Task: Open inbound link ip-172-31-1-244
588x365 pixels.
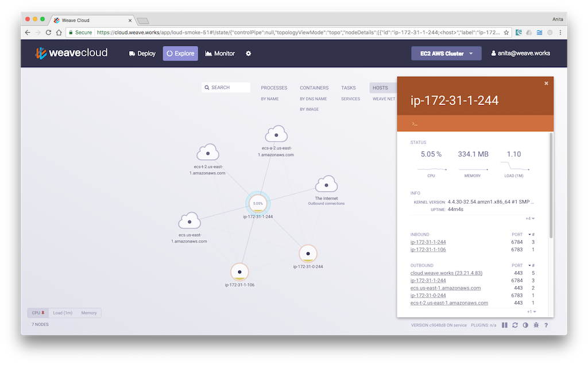Action: click(428, 242)
